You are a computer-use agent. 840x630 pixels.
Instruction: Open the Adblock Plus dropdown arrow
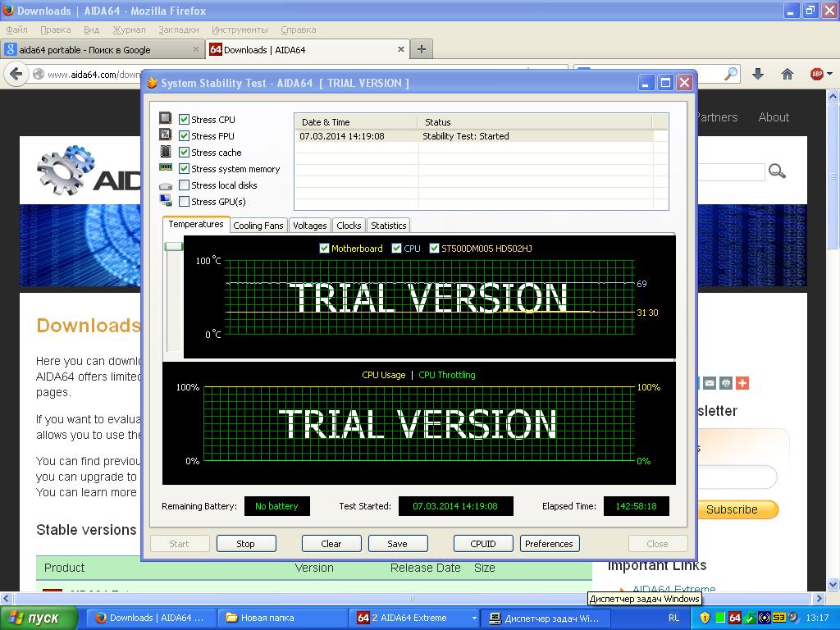(x=830, y=74)
